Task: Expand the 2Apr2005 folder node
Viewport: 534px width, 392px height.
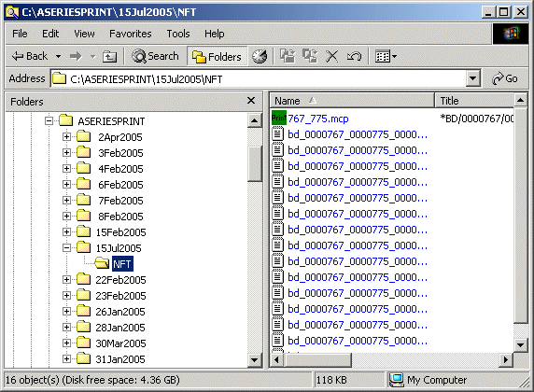Action: 67,137
